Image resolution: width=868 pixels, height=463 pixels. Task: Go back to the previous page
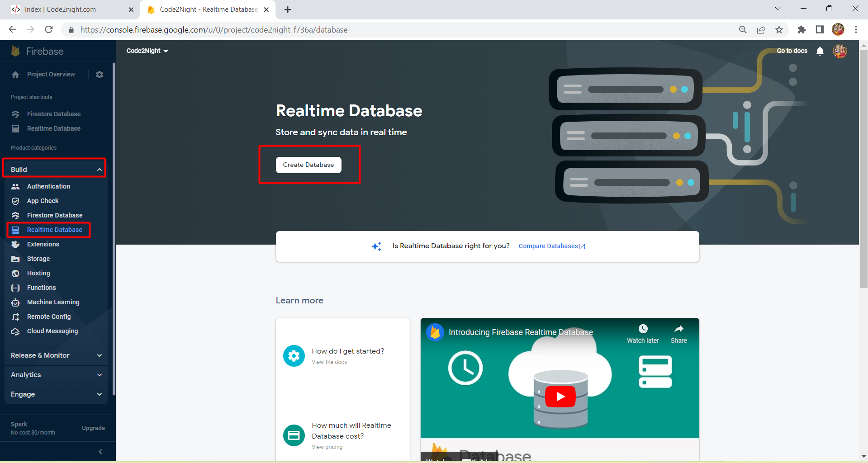coord(12,29)
